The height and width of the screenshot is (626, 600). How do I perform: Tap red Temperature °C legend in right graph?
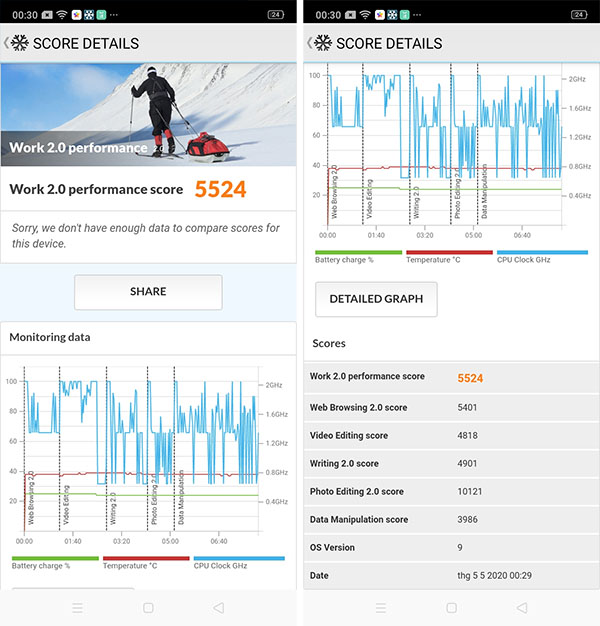450,257
